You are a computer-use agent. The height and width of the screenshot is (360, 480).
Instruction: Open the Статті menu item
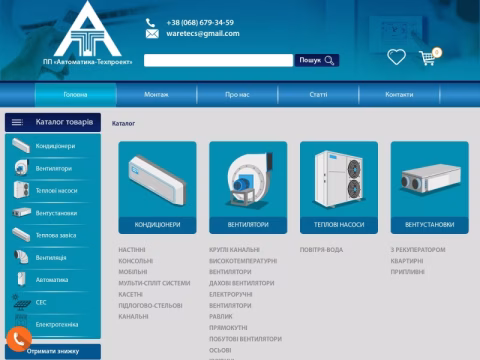[318, 95]
